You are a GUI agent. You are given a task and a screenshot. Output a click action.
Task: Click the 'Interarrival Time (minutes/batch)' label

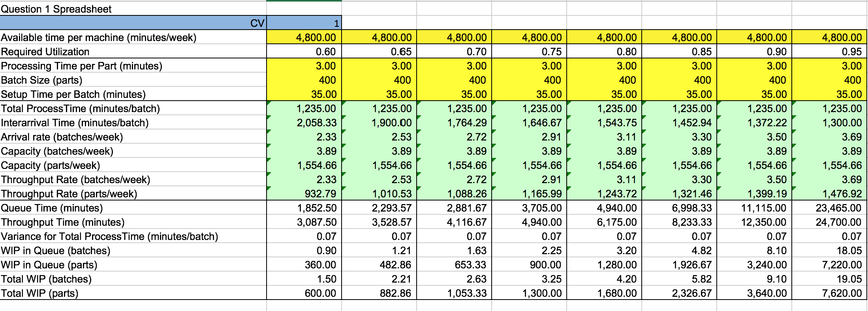click(x=75, y=123)
